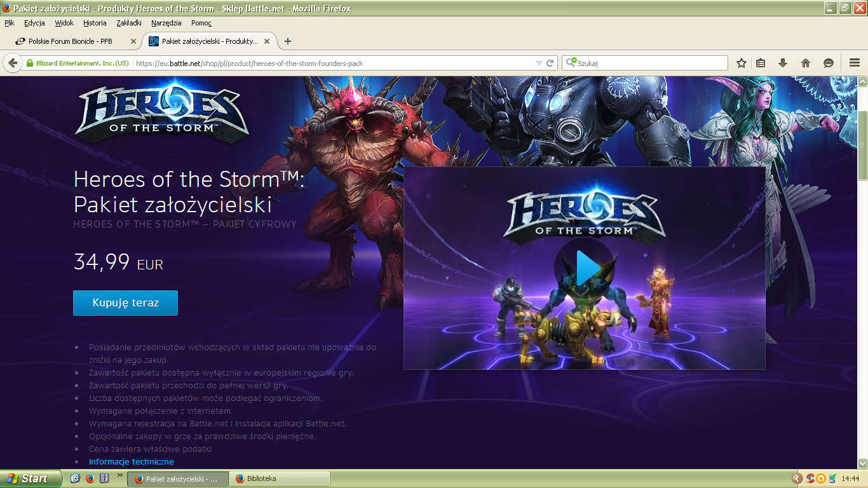Viewport: 868px width, 488px height.
Task: Select the Pakiet założycielski taskbar button
Action: [x=178, y=478]
